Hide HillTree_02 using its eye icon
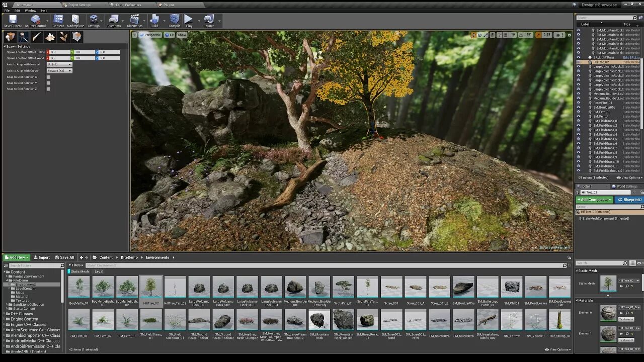Viewport: 644px width, 362px height. (x=578, y=62)
